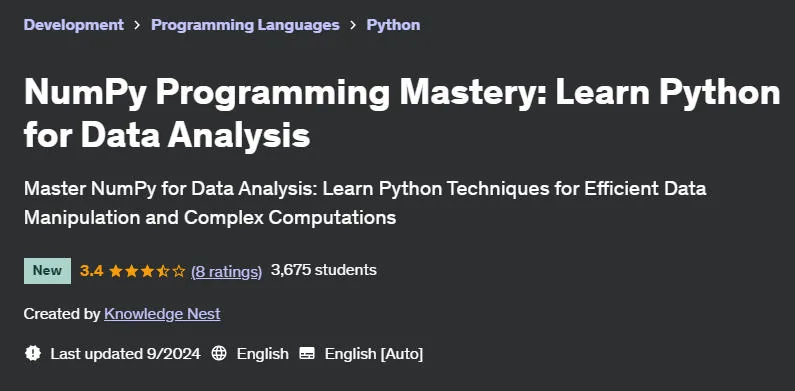Screen dimensions: 795x391
Task: Click the last updated alert badge icon
Action: click(33, 353)
